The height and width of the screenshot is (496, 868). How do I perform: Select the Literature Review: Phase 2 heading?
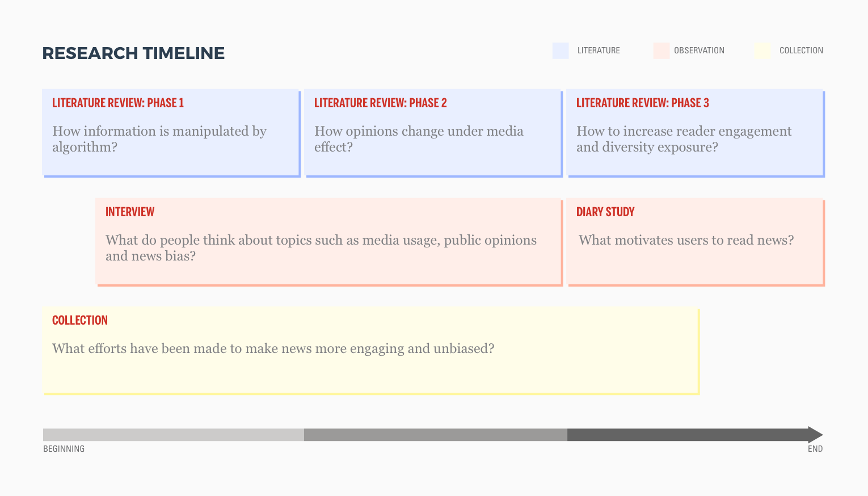coord(380,103)
